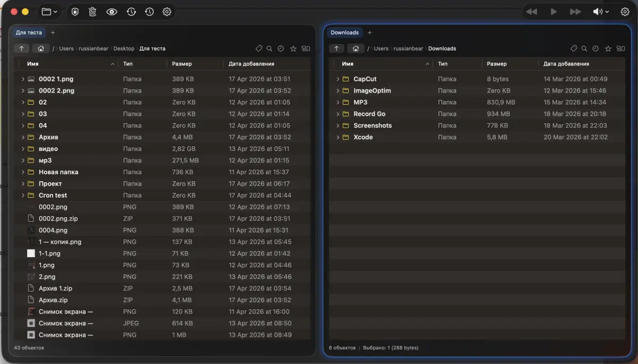The width and height of the screenshot is (638, 364).
Task: Click the tag icon in left pane
Action: coord(259,48)
